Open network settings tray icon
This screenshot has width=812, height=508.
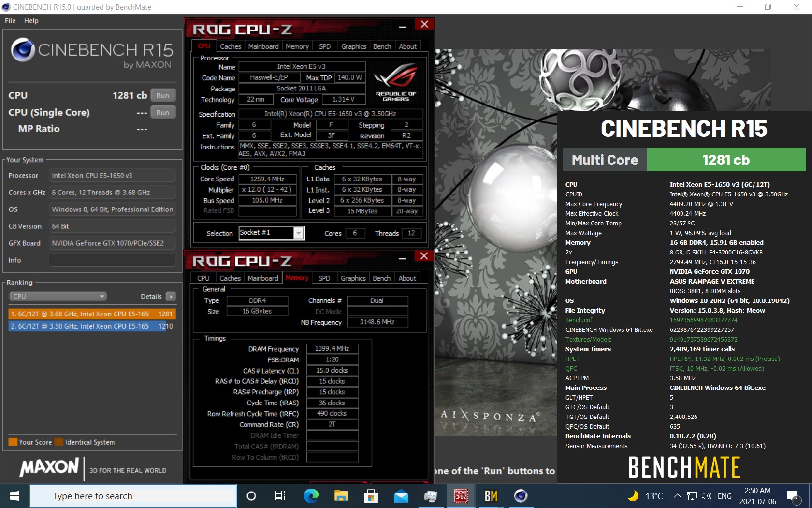(692, 496)
